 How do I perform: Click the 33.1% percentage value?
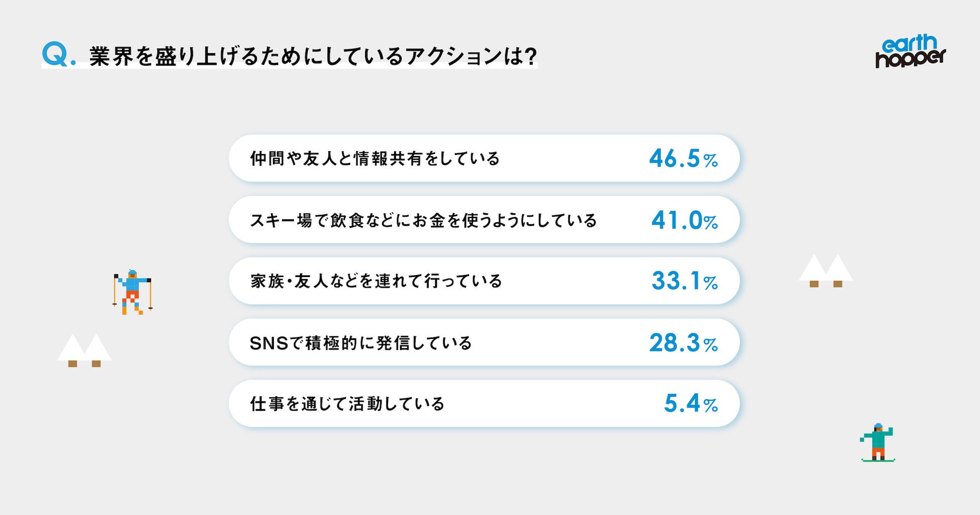click(x=684, y=281)
